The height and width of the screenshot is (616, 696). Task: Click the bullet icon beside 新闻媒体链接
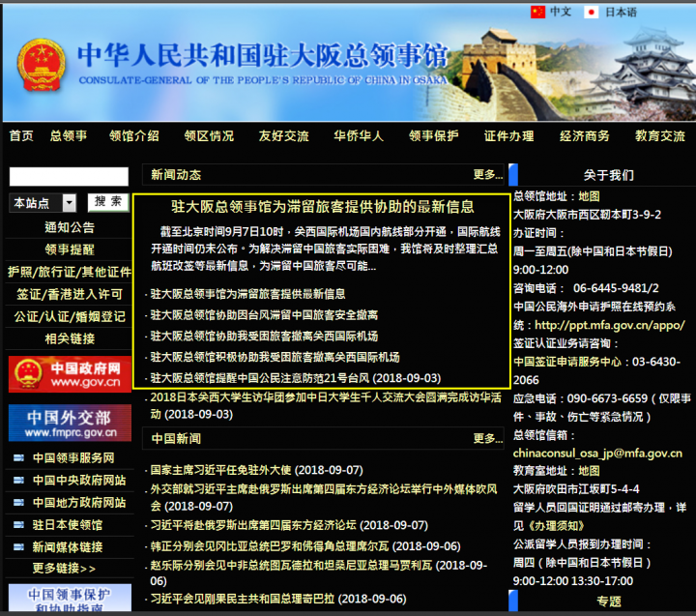[x=18, y=547]
